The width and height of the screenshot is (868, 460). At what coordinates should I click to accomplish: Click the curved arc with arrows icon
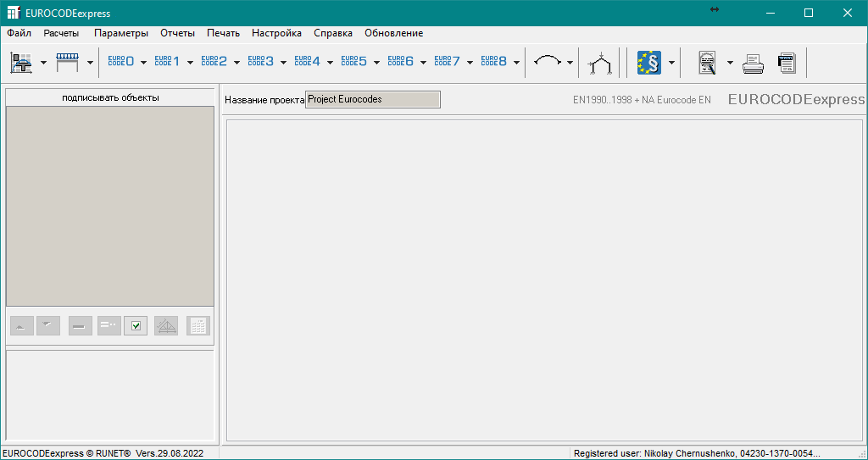pos(547,62)
